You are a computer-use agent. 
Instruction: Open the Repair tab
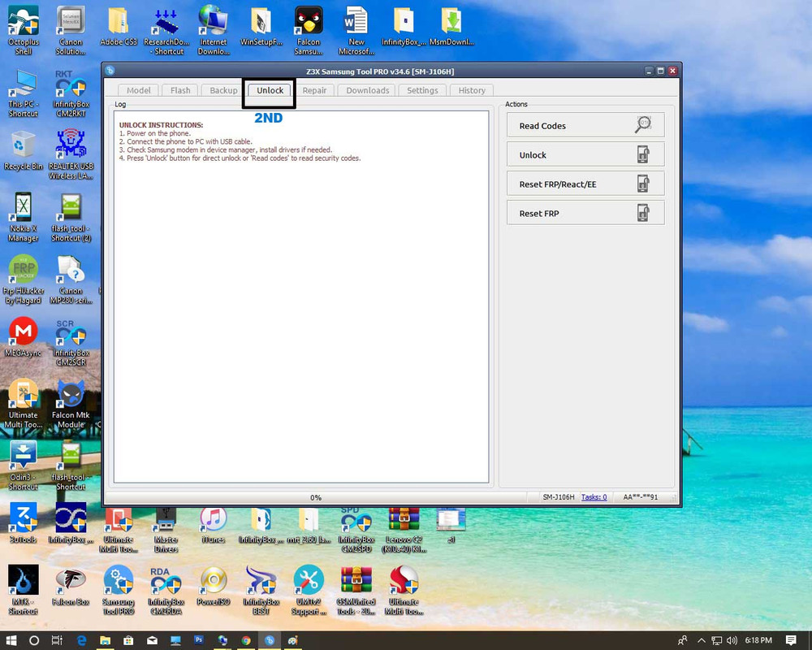pos(314,90)
